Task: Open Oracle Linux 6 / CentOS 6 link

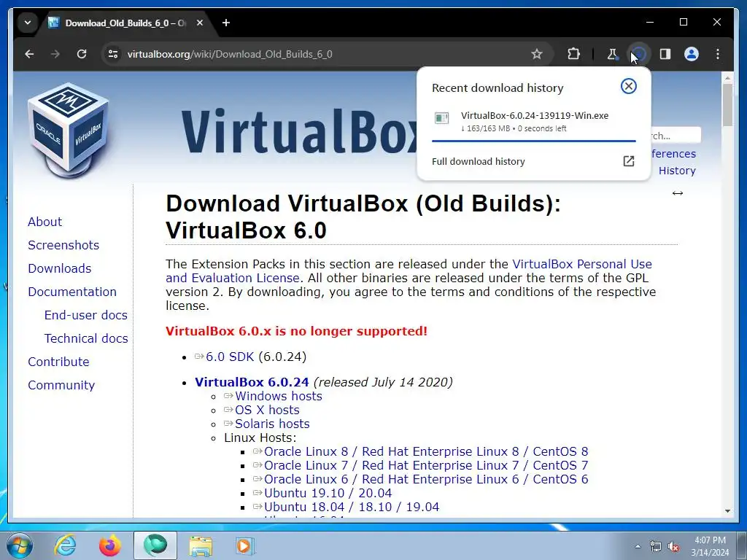Action: (426, 479)
